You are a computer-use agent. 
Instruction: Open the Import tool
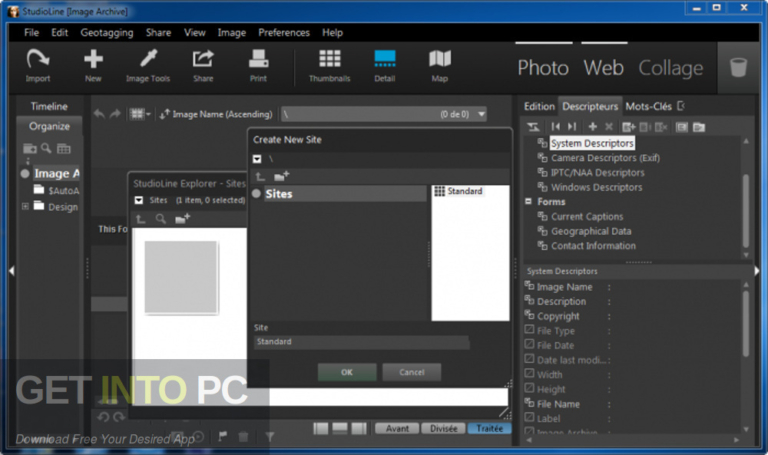click(x=38, y=65)
